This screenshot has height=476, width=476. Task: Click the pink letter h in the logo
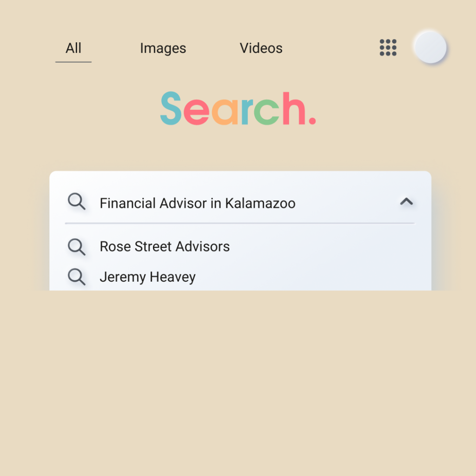coord(294,108)
